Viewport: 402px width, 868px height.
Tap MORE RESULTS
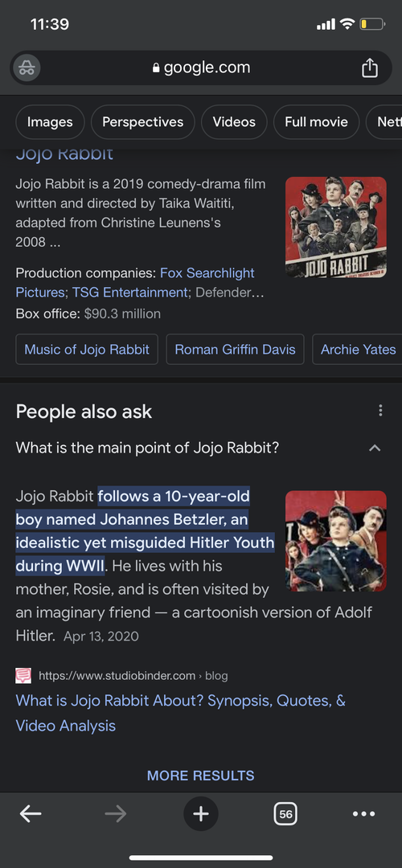(201, 776)
